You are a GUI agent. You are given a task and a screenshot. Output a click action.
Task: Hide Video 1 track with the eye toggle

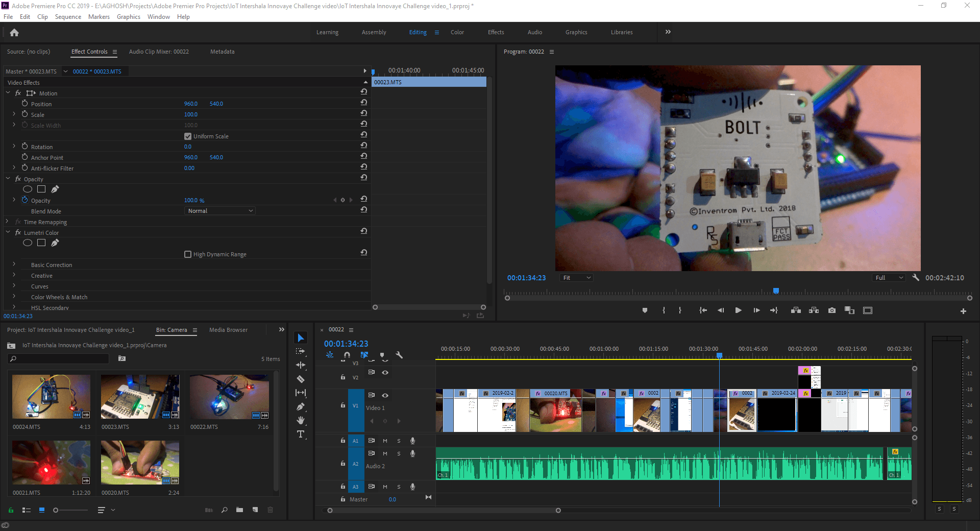[x=385, y=395]
